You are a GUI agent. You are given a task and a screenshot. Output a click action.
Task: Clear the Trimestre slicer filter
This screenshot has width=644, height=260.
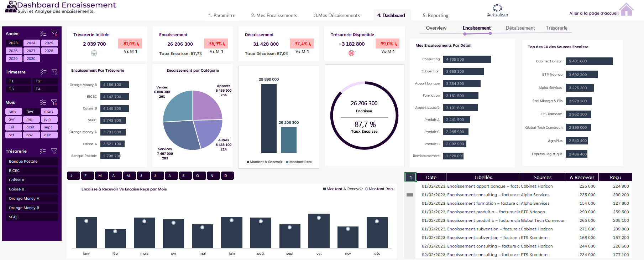(54, 72)
